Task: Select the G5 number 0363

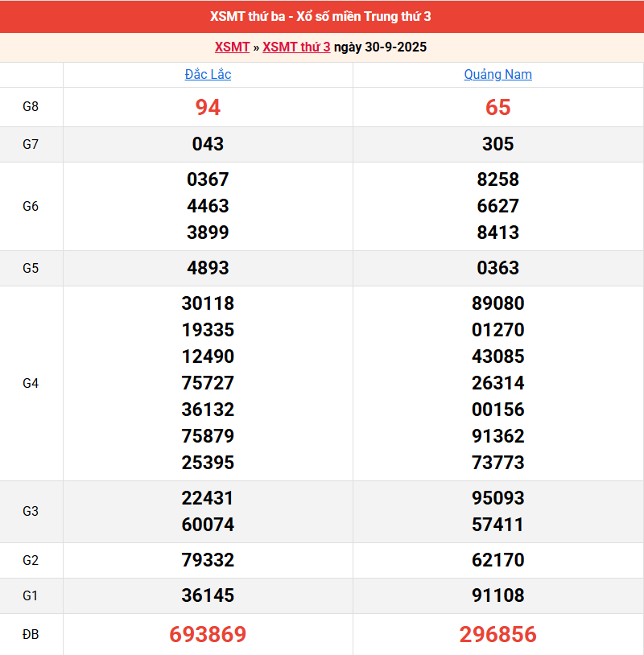Action: 497,268
